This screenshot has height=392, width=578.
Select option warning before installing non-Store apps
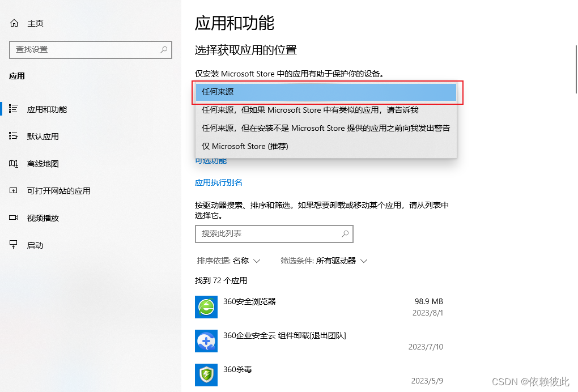tap(326, 128)
